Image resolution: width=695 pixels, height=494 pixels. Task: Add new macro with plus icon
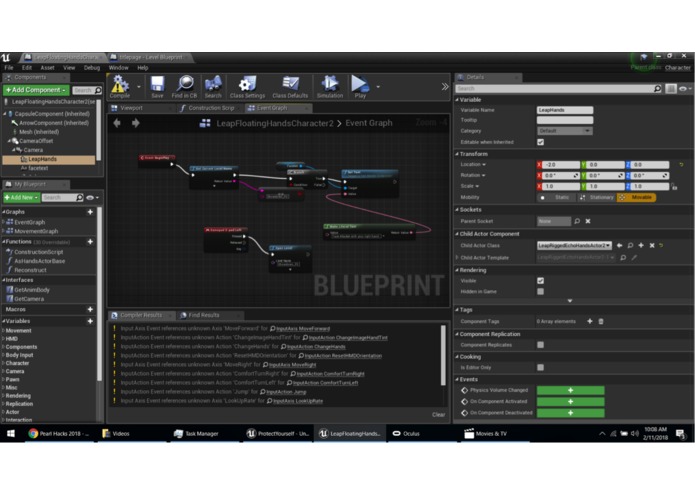[x=90, y=309]
